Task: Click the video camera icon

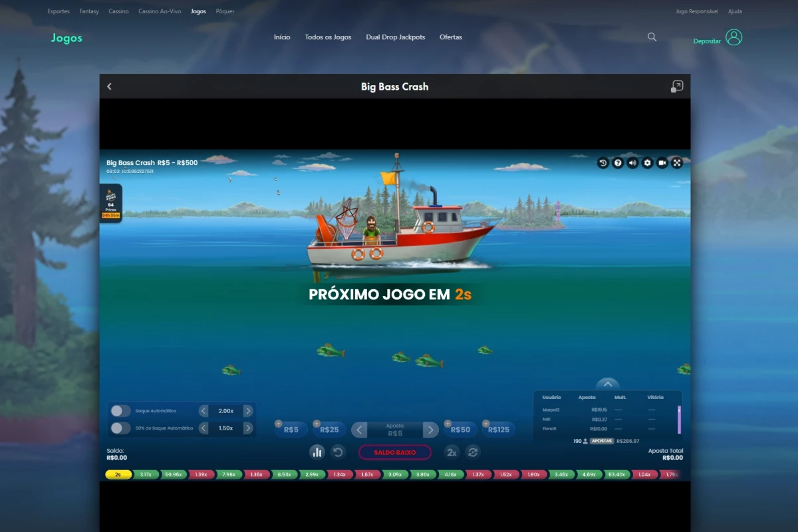Action: [x=662, y=163]
